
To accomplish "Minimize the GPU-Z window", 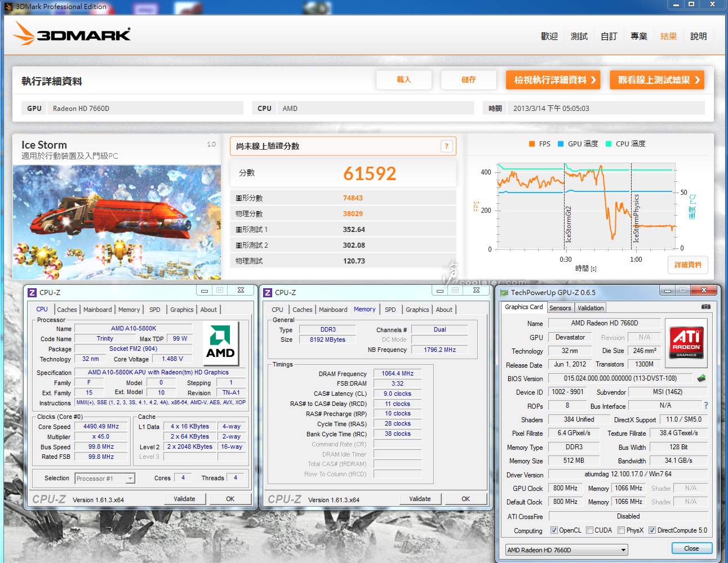I will 668,291.
